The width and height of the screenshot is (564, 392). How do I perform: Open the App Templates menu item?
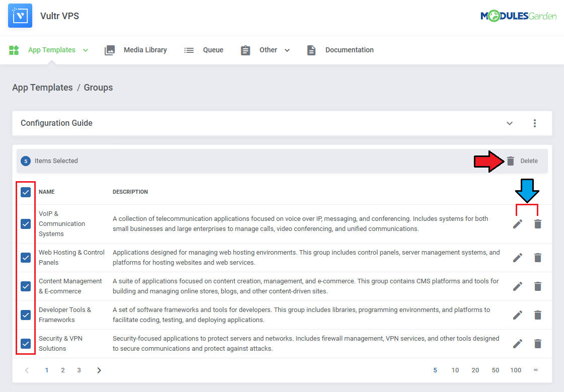[x=52, y=50]
